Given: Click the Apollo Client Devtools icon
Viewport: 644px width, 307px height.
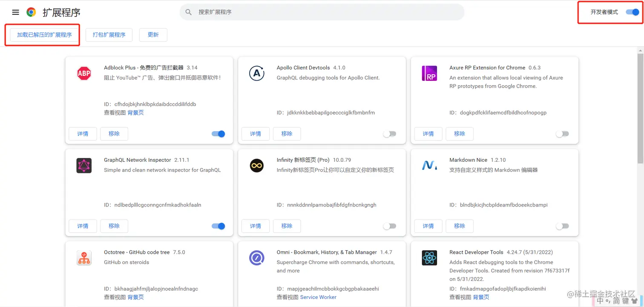Looking at the screenshot, I should [257, 73].
